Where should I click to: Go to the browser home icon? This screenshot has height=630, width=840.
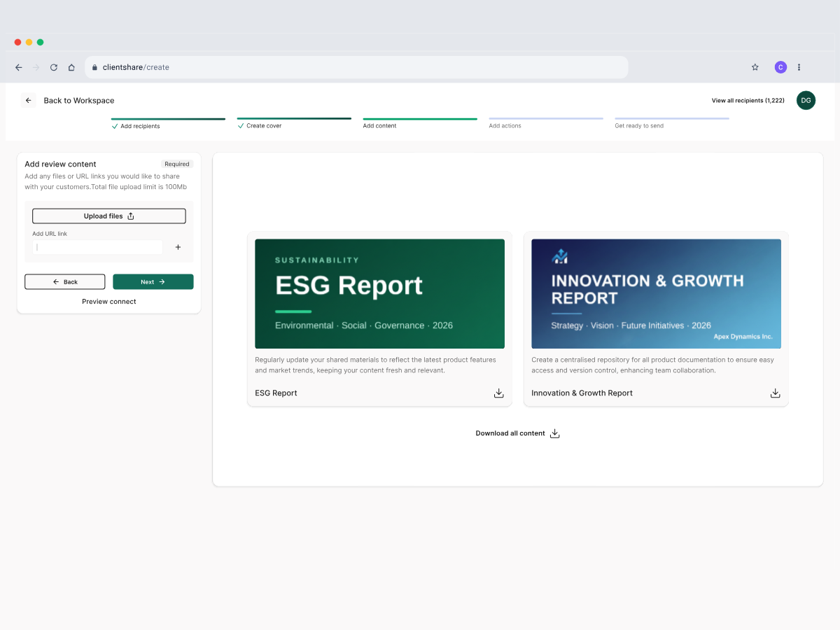[x=71, y=67]
